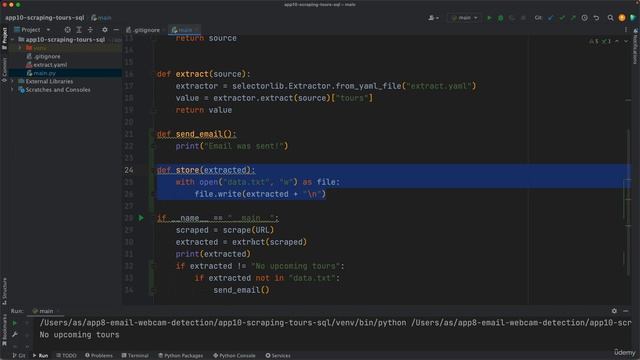
Task: Open the Services tool window
Action: (278, 356)
